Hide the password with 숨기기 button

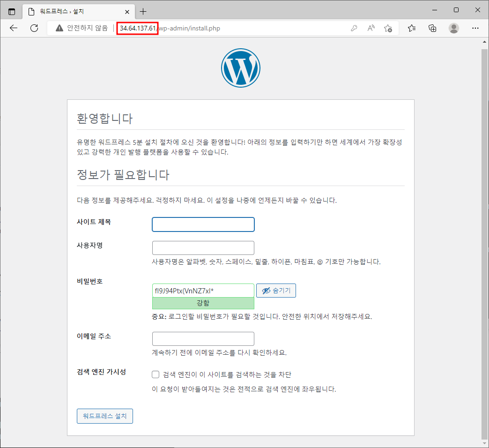pos(276,291)
